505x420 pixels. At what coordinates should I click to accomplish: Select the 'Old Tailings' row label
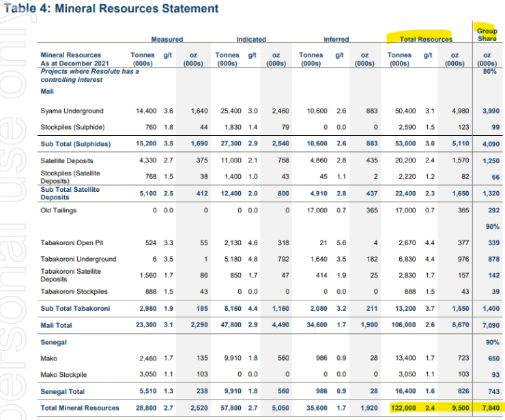tap(58, 210)
